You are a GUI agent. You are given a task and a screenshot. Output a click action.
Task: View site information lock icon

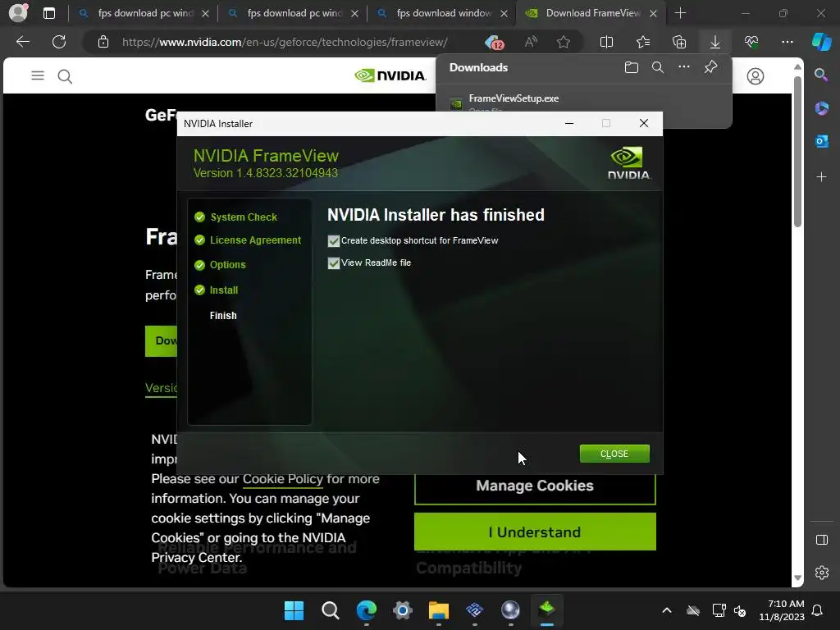click(103, 42)
